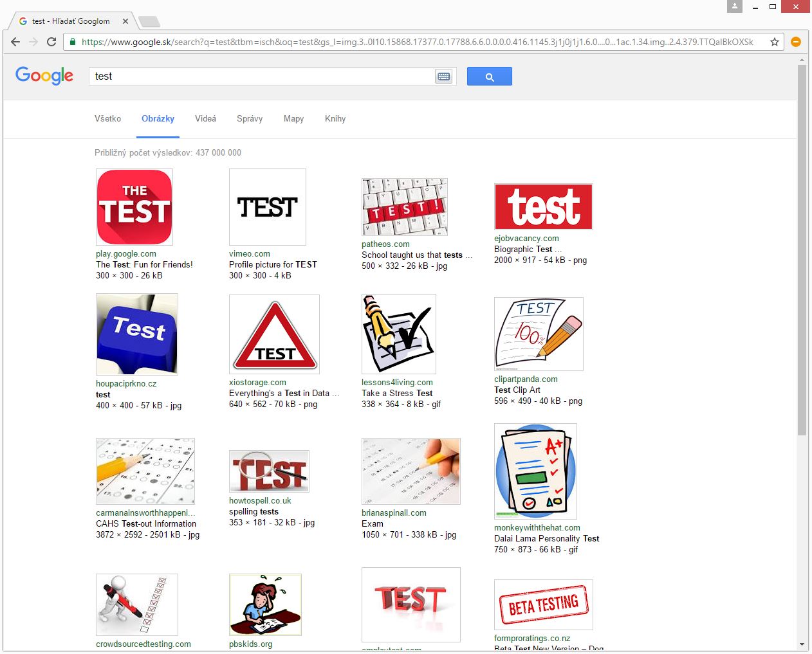
Task: Open the Google logo homepage
Action: click(44, 75)
